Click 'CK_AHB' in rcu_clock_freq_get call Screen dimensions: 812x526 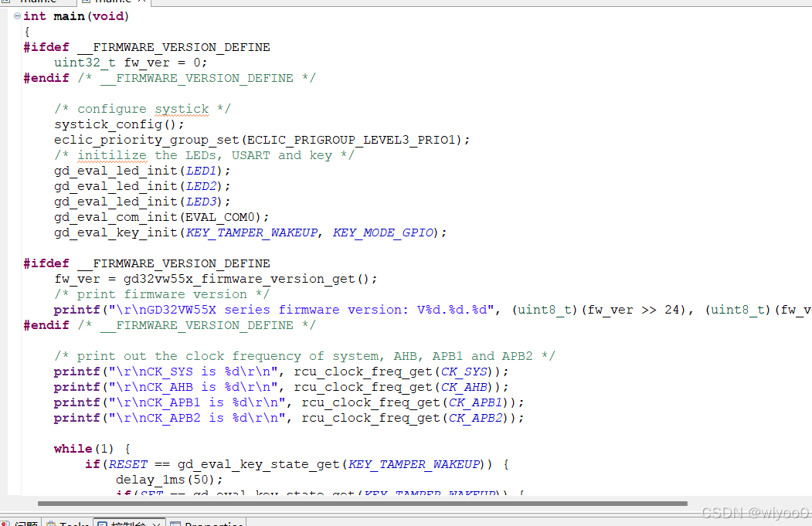pos(464,387)
